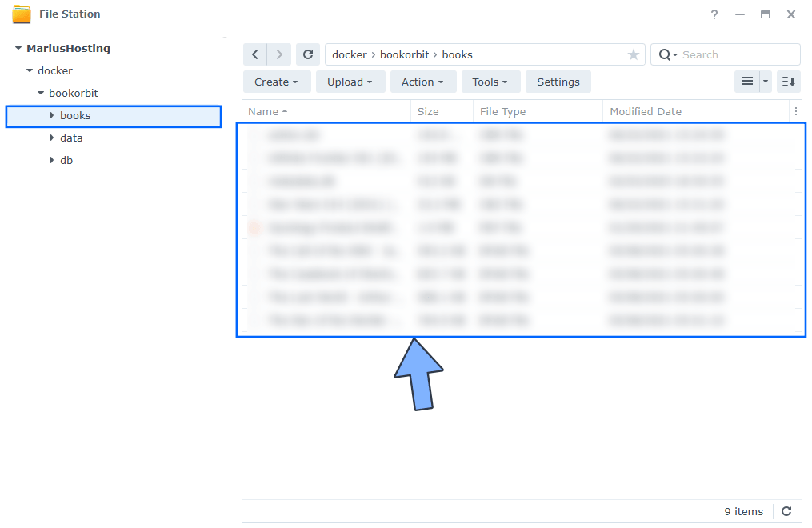The height and width of the screenshot is (528, 812).
Task: Click docker in the breadcrumb path
Action: point(349,55)
